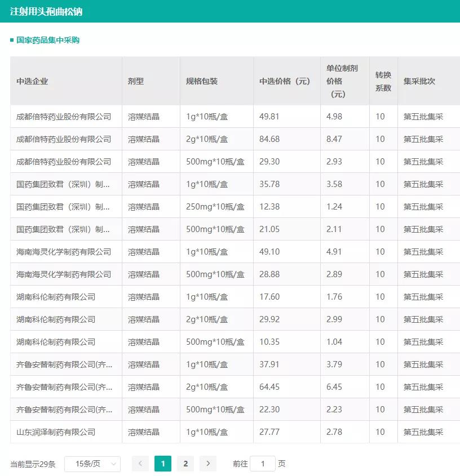Click the 齐鲁安替制药 64.45 price cell
The height and width of the screenshot is (476, 460).
click(269, 387)
